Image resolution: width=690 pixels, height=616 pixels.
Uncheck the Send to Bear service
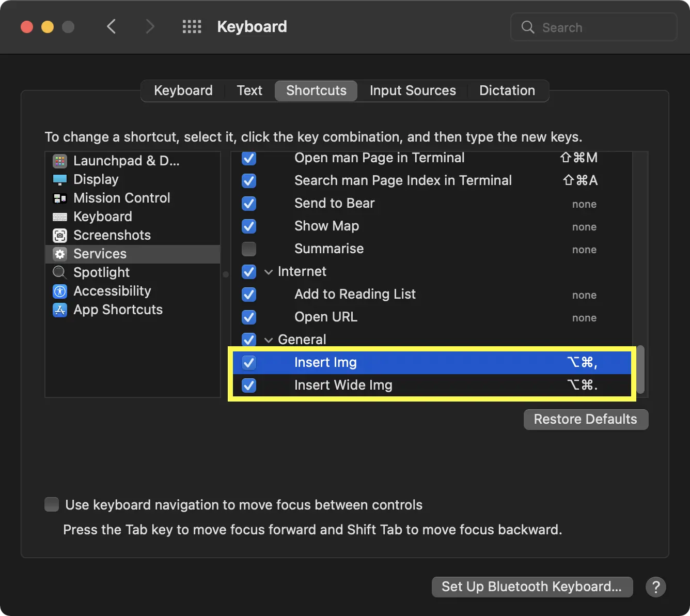point(248,203)
